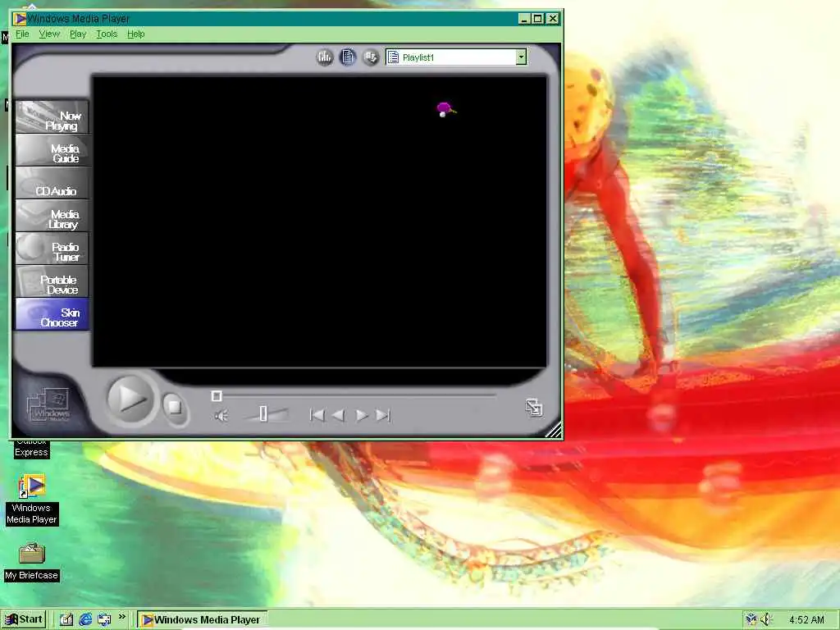This screenshot has height=630, width=840.
Task: Click the Windows Media Player taskbar button
Action: 202,620
